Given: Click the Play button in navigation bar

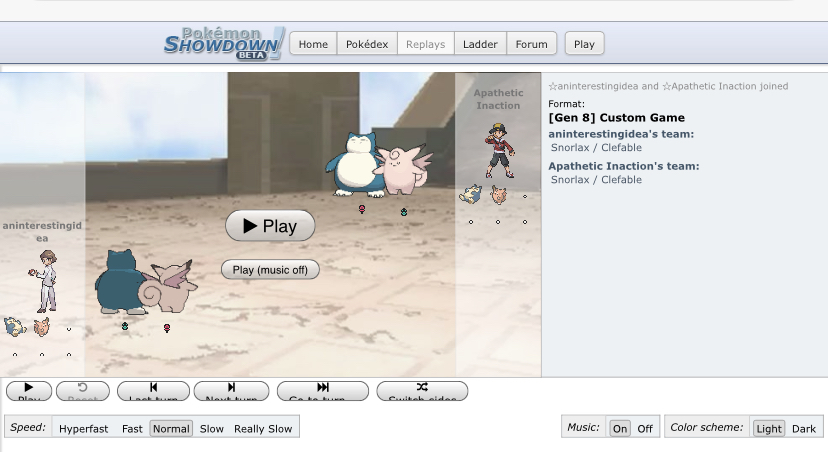Looking at the screenshot, I should coord(584,44).
